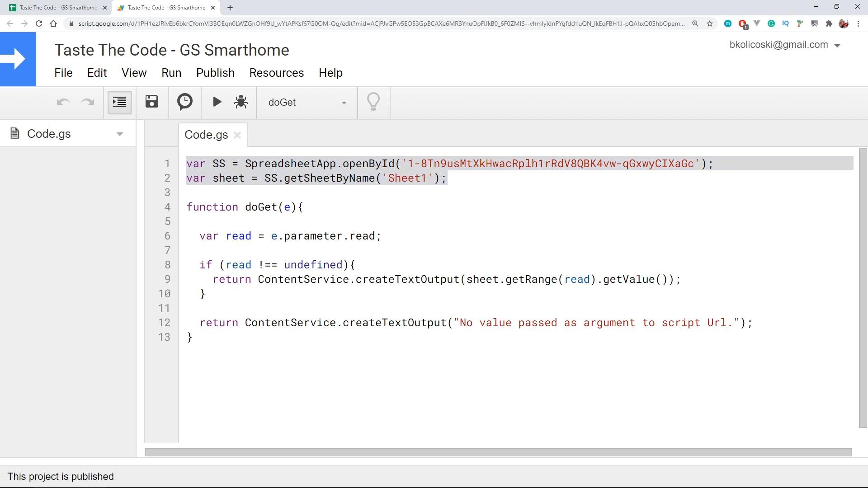Bookmark this page with the star icon
This screenshot has width=868, height=488.
[x=710, y=23]
